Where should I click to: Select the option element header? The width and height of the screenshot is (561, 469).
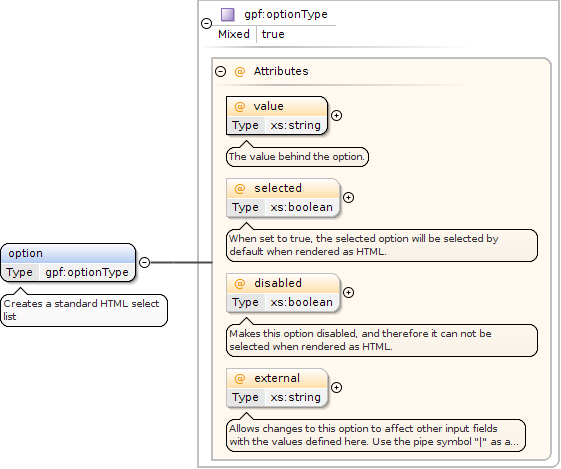pyautogui.click(x=68, y=254)
